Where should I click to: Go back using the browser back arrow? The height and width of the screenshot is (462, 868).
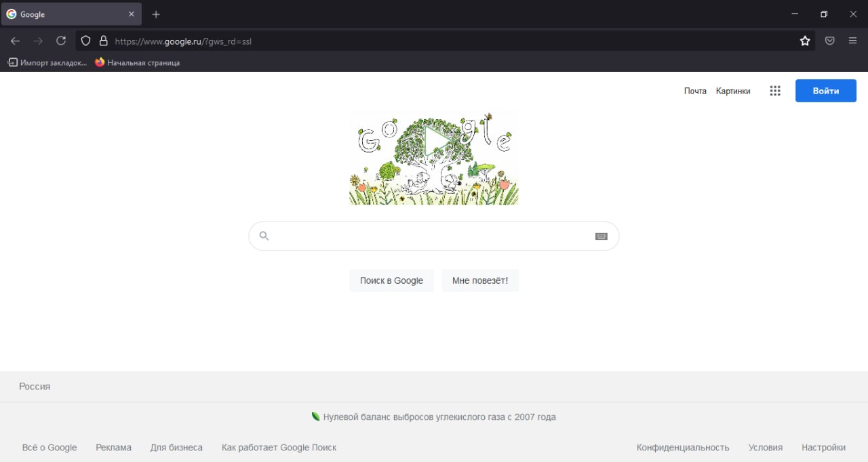click(x=15, y=41)
